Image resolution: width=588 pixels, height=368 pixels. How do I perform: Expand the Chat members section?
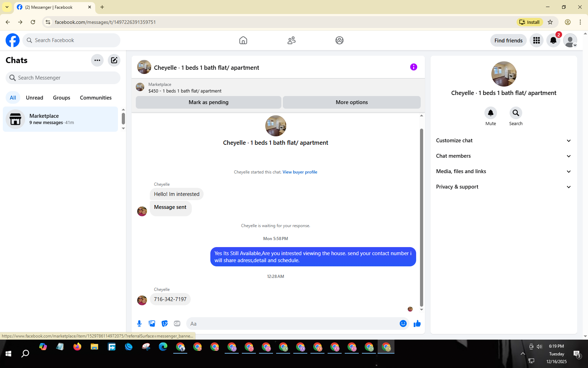click(x=503, y=156)
